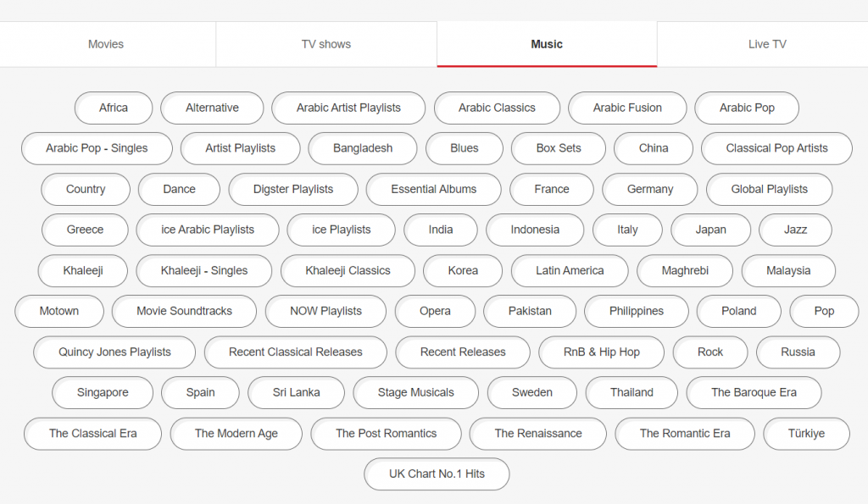Pick the RnB & Hip Hop genre
Screen dimensions: 868x504
point(601,352)
